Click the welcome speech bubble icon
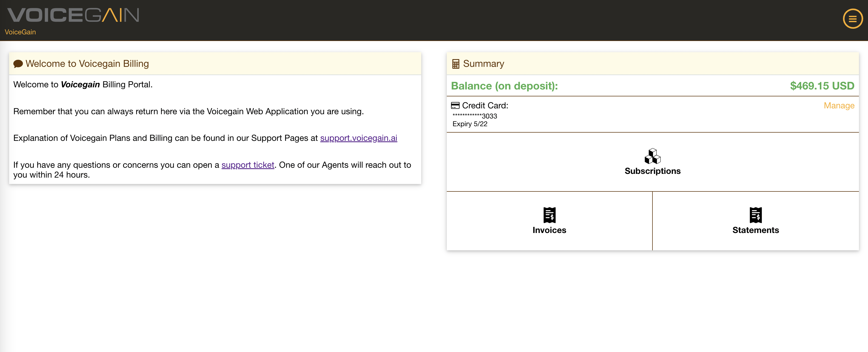Screen dimensions: 868x352 (x=18, y=64)
